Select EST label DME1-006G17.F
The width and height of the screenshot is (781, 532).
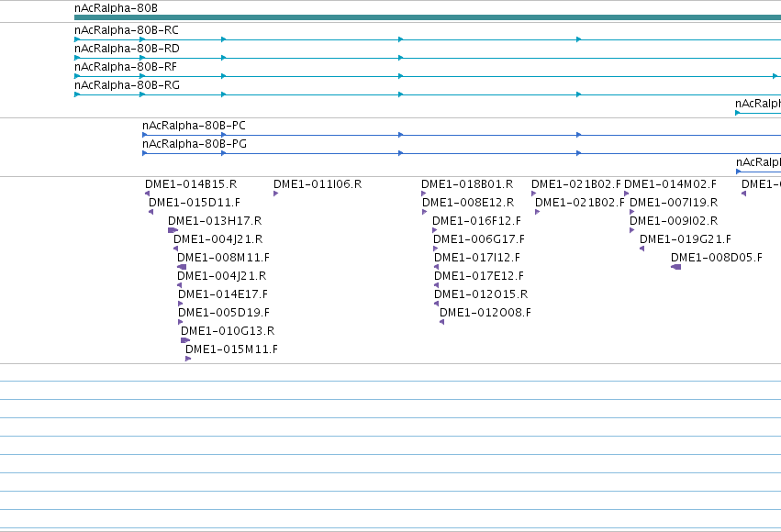(x=479, y=239)
